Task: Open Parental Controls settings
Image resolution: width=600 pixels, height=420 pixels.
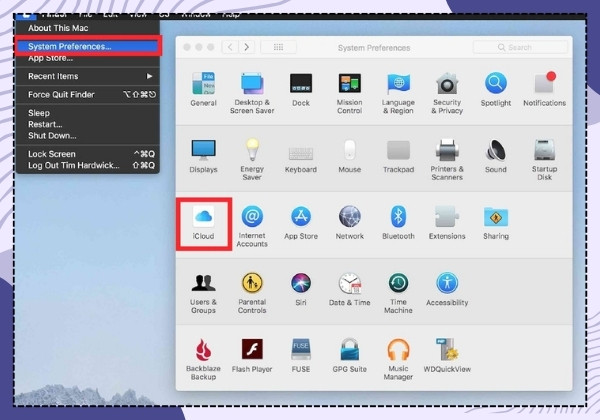Action: pyautogui.click(x=252, y=293)
